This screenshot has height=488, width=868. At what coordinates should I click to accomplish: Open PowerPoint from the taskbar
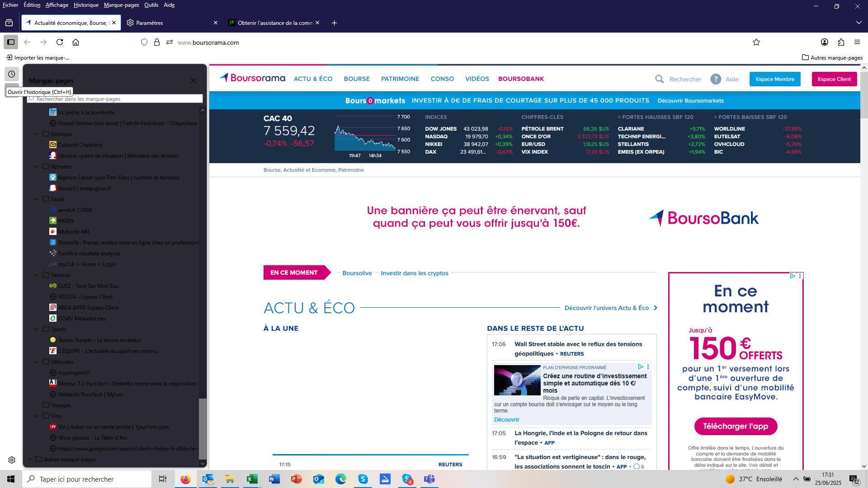[296, 479]
